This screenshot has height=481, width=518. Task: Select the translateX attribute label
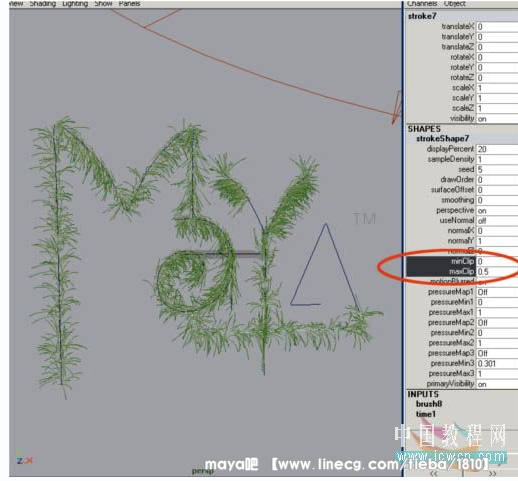pyautogui.click(x=458, y=27)
